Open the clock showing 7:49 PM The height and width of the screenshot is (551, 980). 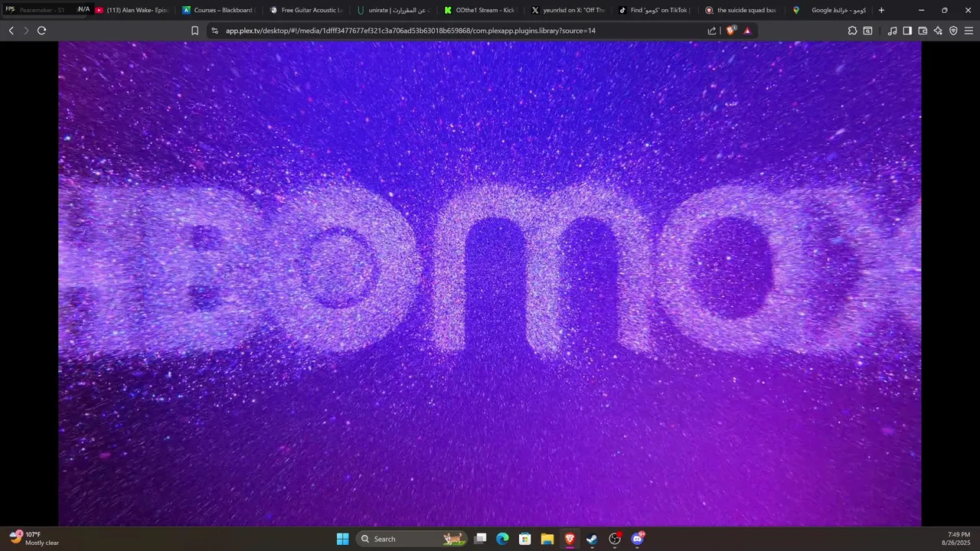(x=957, y=539)
